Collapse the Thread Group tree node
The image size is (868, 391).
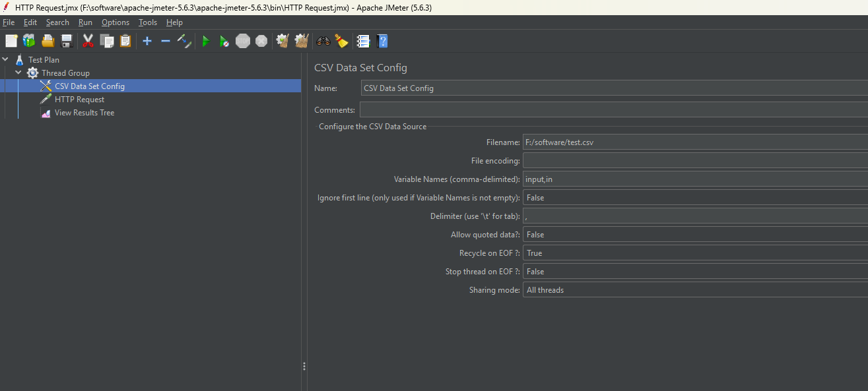(x=18, y=73)
